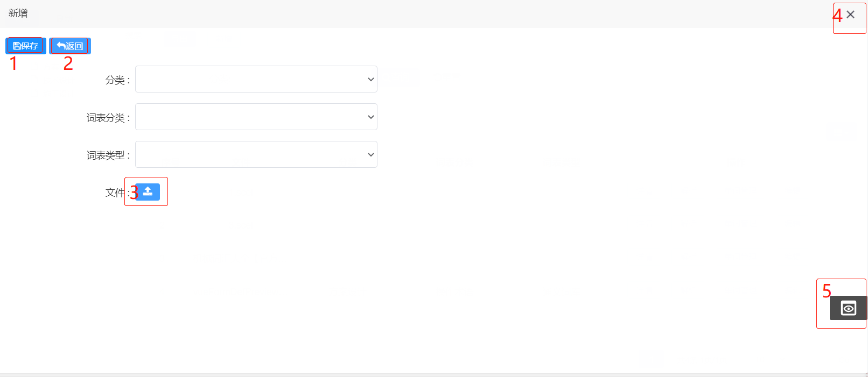Click the empty dialog header bar area

[431, 13]
